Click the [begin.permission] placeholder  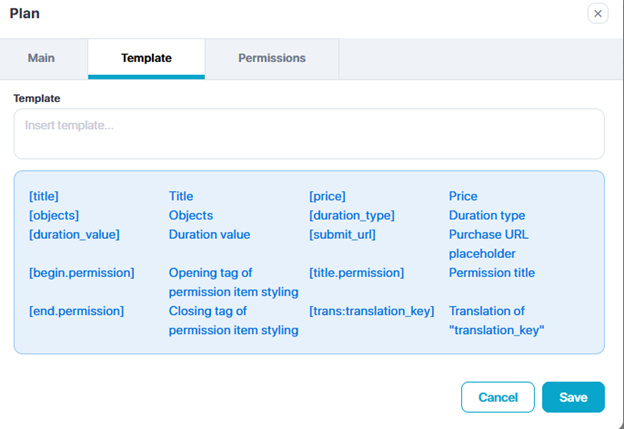coord(82,272)
